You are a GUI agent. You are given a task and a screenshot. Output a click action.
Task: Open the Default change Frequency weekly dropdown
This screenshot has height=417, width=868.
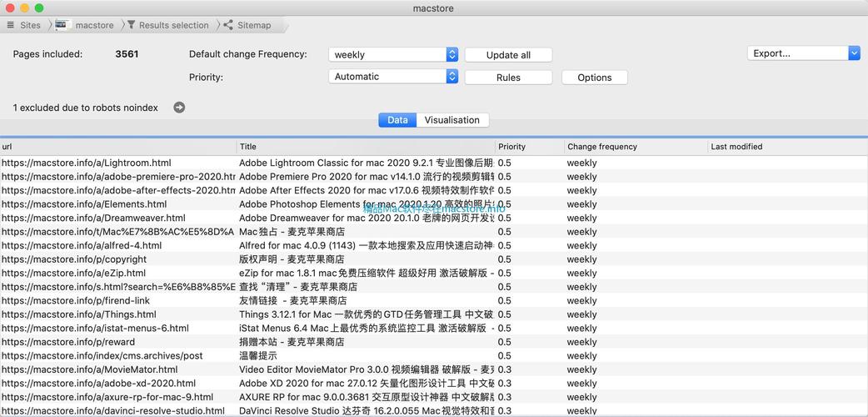point(393,54)
